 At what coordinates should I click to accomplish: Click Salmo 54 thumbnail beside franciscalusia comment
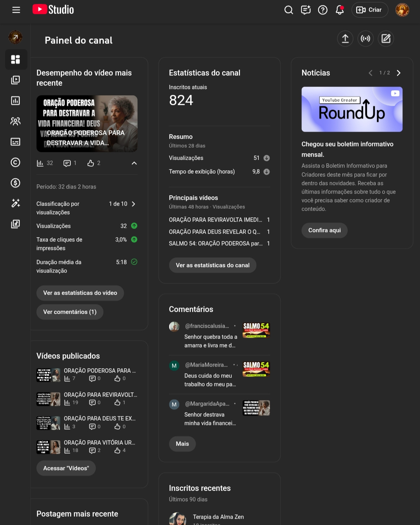[256, 330]
